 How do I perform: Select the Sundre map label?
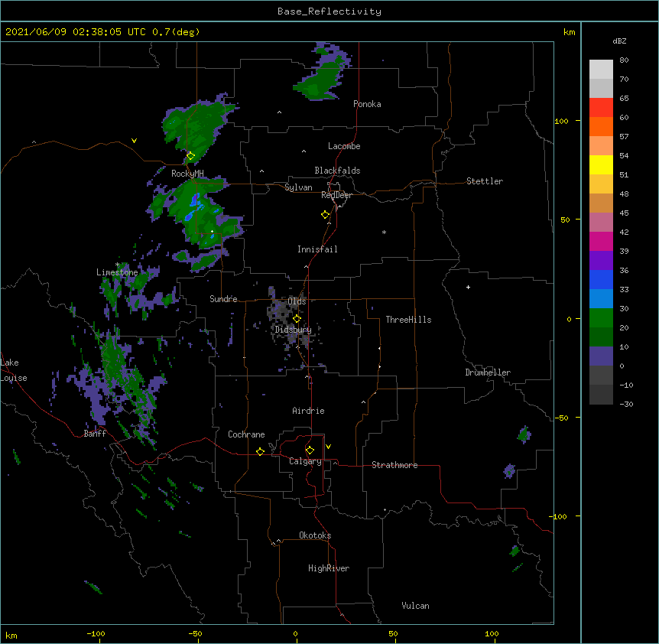pos(223,299)
